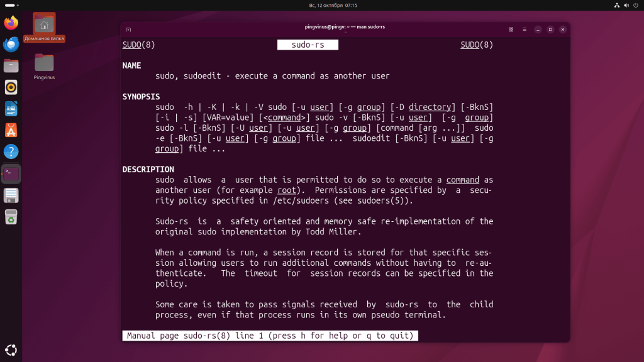Screen dimensions: 644x362
Task: Open LibreOffice Writer from the dock
Action: click(11, 109)
